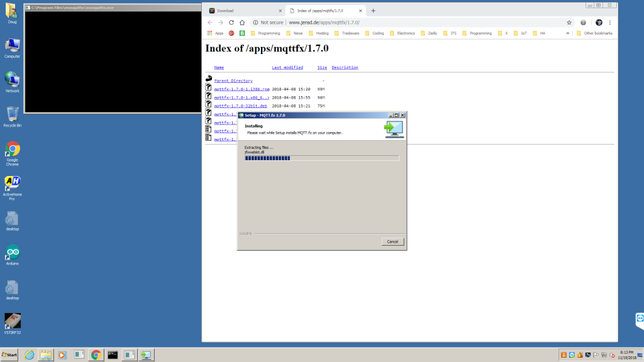Viewport: 644px width, 362px height.
Task: Open the Windows Start menu
Action: pyautogui.click(x=9, y=355)
